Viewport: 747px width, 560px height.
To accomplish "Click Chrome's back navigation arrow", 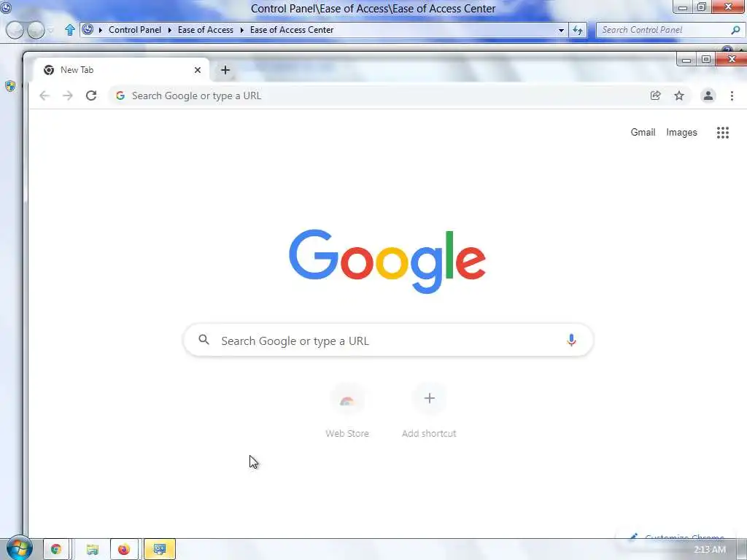I will click(x=44, y=96).
